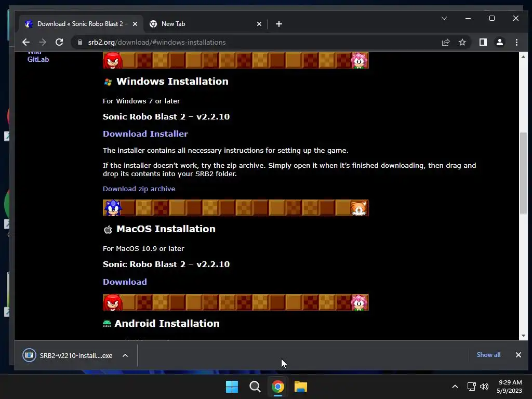Viewport: 532px width, 399px height.
Task: Click the Windows Installation heading
Action: 172,82
